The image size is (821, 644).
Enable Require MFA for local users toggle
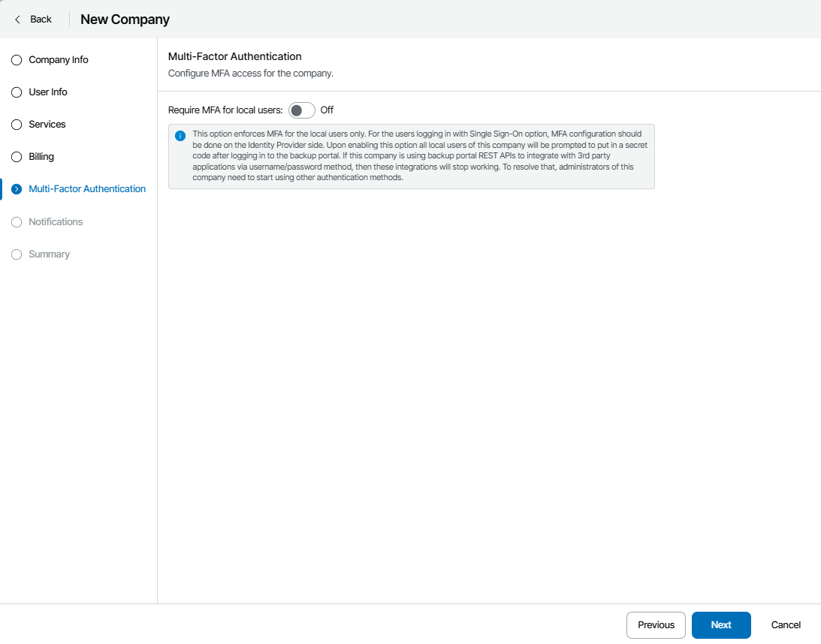click(301, 110)
